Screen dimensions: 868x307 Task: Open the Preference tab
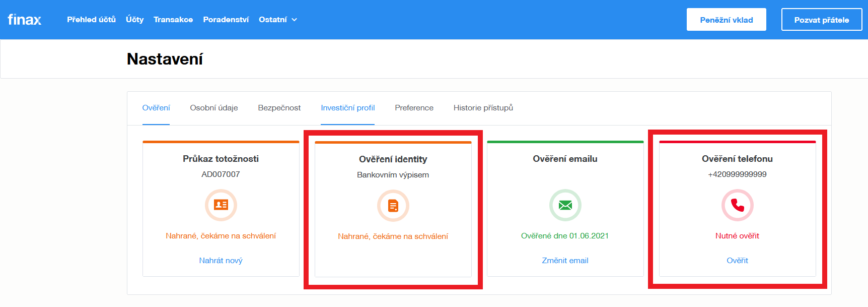pyautogui.click(x=414, y=108)
